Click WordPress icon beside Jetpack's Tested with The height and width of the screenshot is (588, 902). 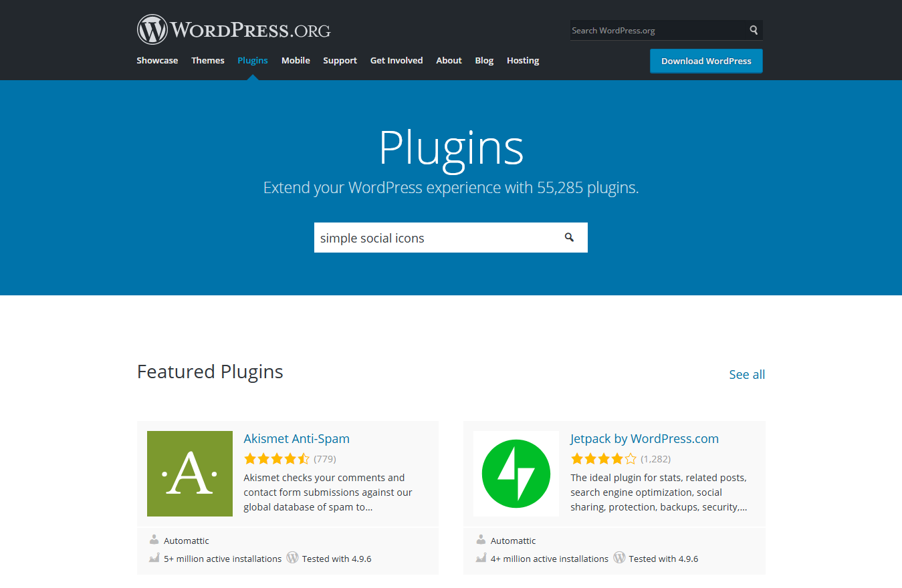tap(619, 557)
